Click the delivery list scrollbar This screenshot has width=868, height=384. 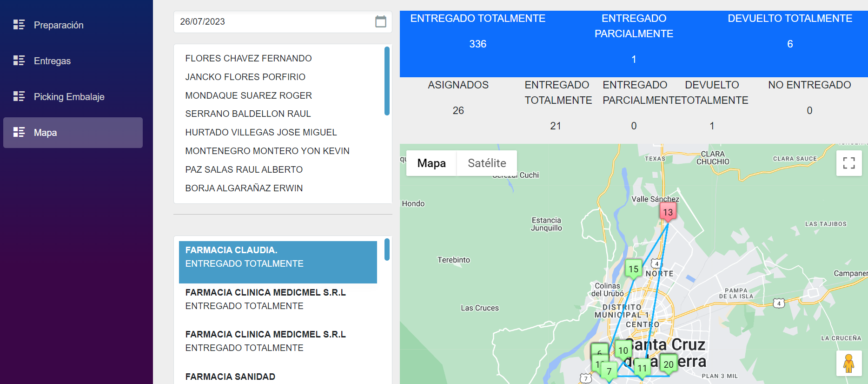pos(387,249)
